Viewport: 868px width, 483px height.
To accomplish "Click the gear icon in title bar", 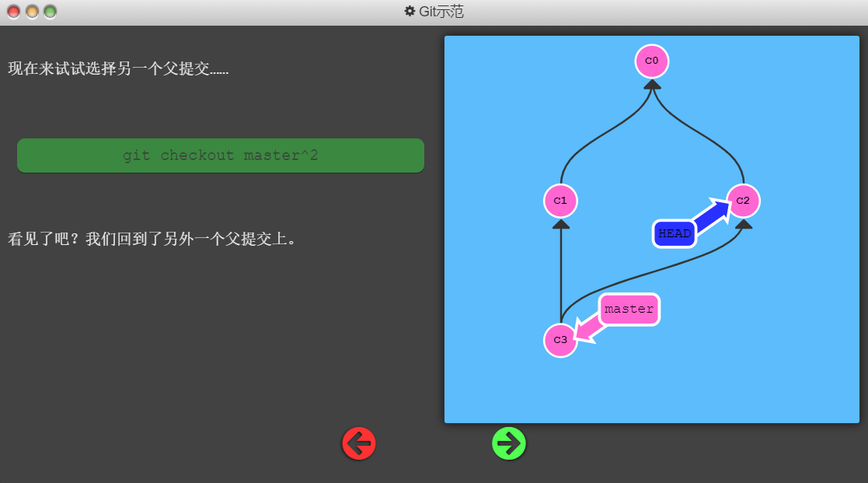I will click(410, 12).
